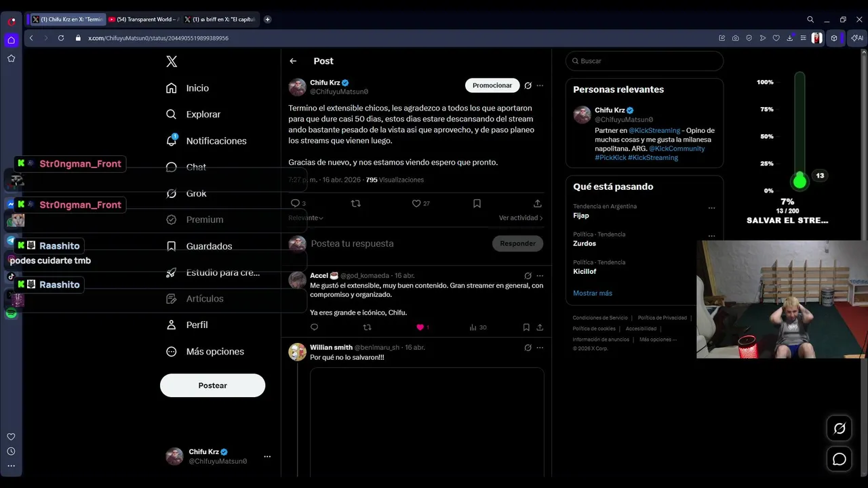Expand the Relevante sort dropdown
The width and height of the screenshot is (868, 488).
click(x=306, y=218)
